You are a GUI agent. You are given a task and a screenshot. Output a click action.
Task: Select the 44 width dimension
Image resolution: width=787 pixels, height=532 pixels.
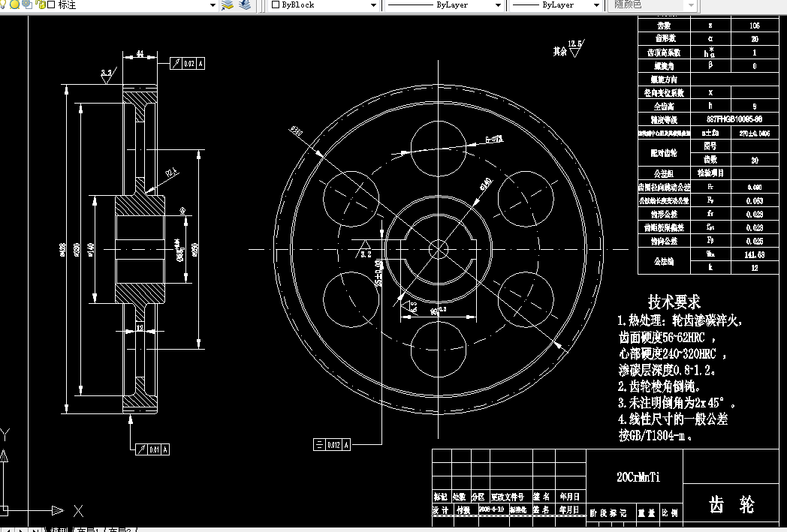point(140,53)
